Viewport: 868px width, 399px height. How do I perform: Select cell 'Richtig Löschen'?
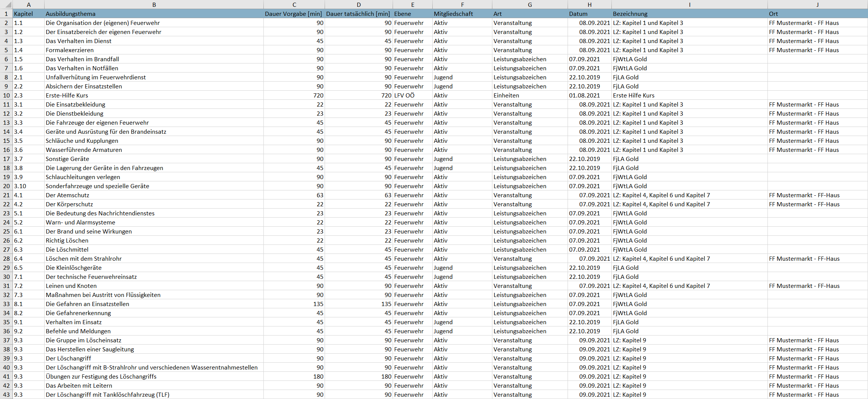(x=154, y=240)
